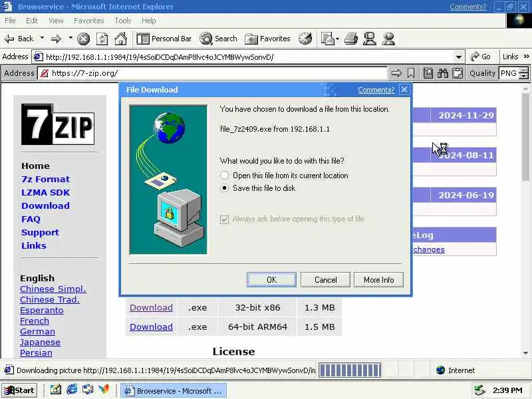Click the 7-ZIP logo image
Viewport: 532px width, 399px height.
pos(58,124)
